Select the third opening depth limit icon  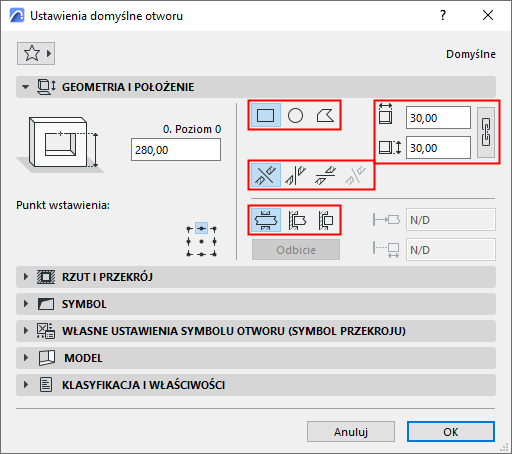(x=325, y=220)
